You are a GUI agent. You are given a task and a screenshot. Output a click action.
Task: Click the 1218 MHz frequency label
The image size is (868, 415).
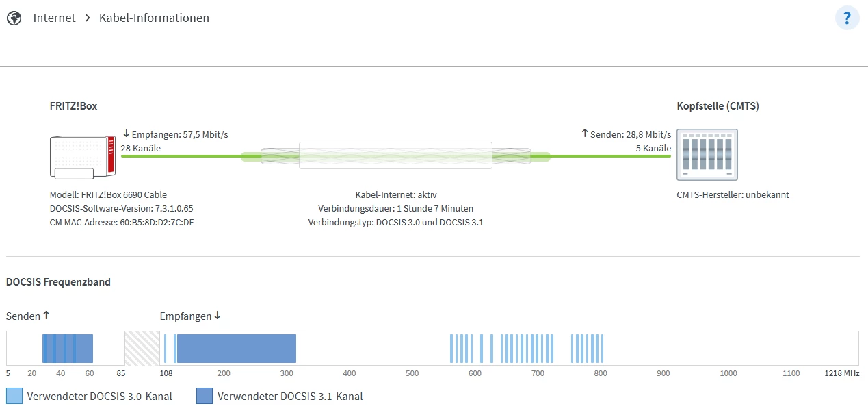841,373
